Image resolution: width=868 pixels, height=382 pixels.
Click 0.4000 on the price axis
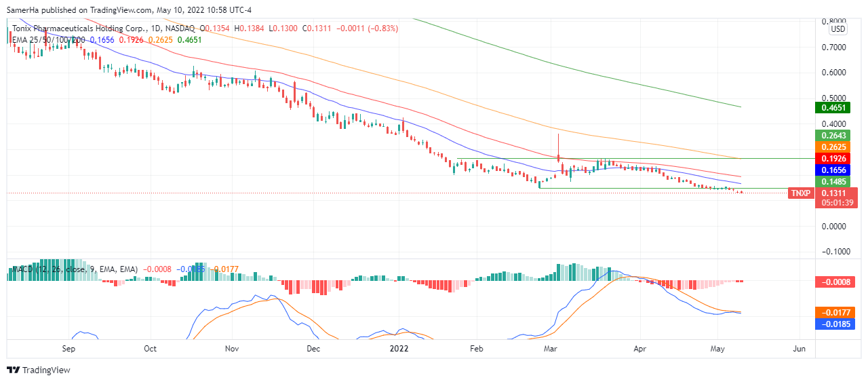[832, 124]
